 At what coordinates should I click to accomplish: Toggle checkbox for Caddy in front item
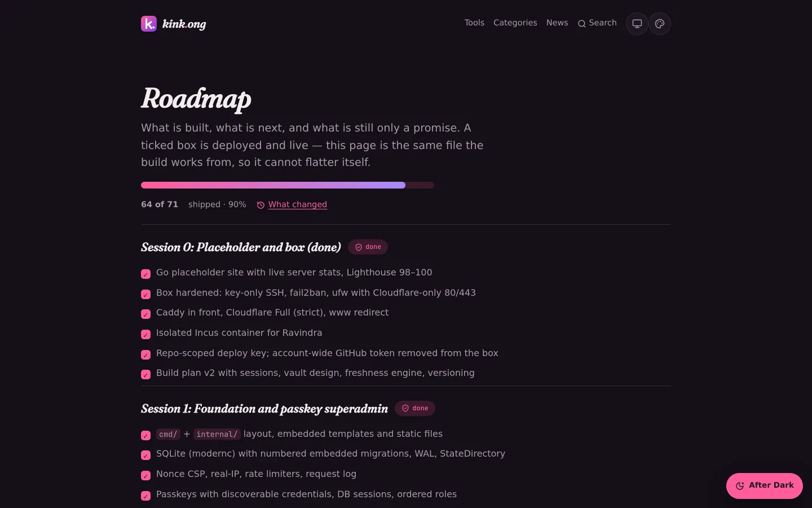coord(145,314)
